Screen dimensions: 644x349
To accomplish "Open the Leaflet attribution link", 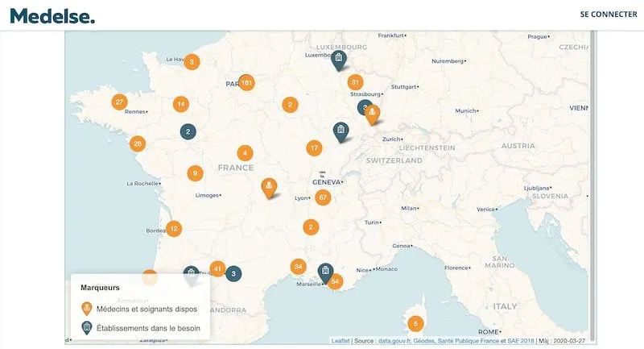I will point(341,341).
